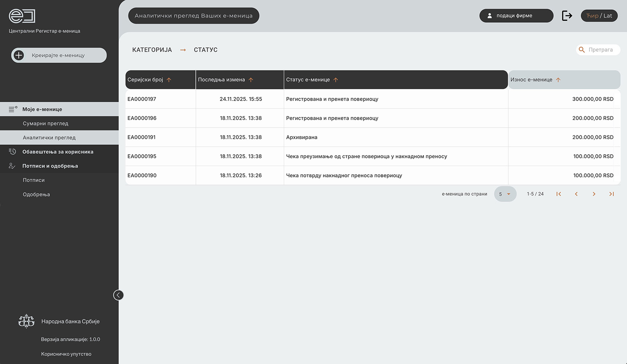Go to the last page of results
The width and height of the screenshot is (627, 364).
(611, 194)
